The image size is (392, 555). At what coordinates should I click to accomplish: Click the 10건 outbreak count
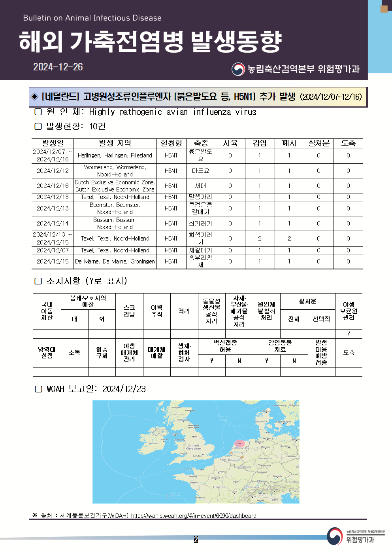pos(97,126)
